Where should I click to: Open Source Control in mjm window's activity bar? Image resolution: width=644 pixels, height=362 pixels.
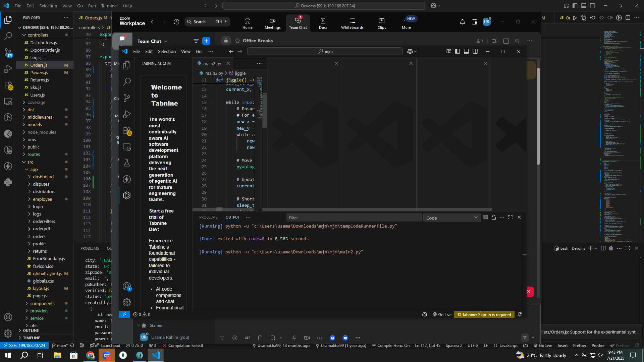coord(127,98)
